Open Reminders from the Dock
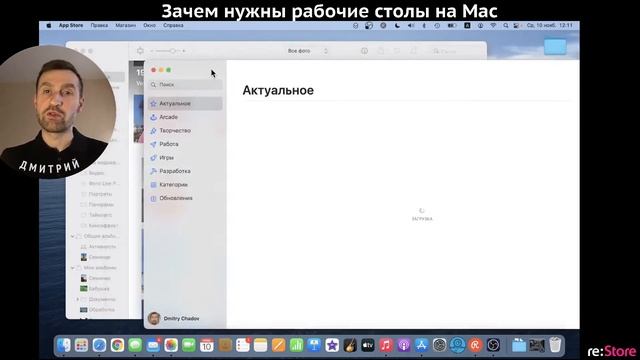The image size is (640, 360). (x=242, y=345)
